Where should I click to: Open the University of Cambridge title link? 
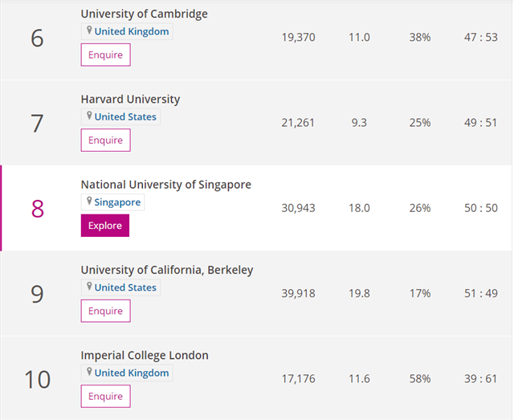pyautogui.click(x=145, y=14)
